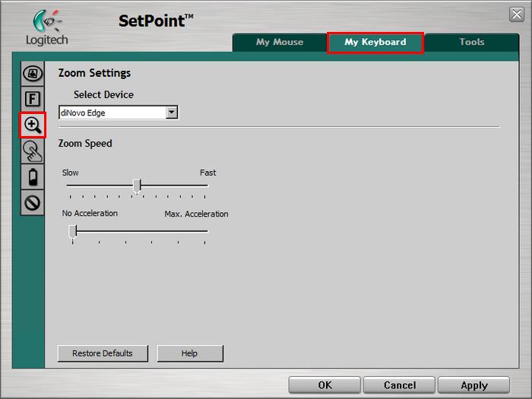This screenshot has width=532, height=399.
Task: Click Restore Defaults button
Action: (103, 353)
